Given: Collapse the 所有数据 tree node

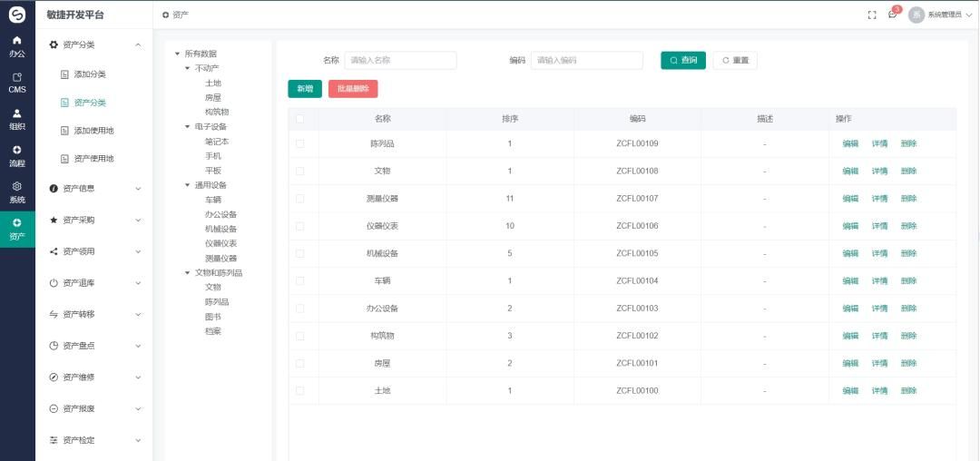Looking at the screenshot, I should tap(178, 54).
